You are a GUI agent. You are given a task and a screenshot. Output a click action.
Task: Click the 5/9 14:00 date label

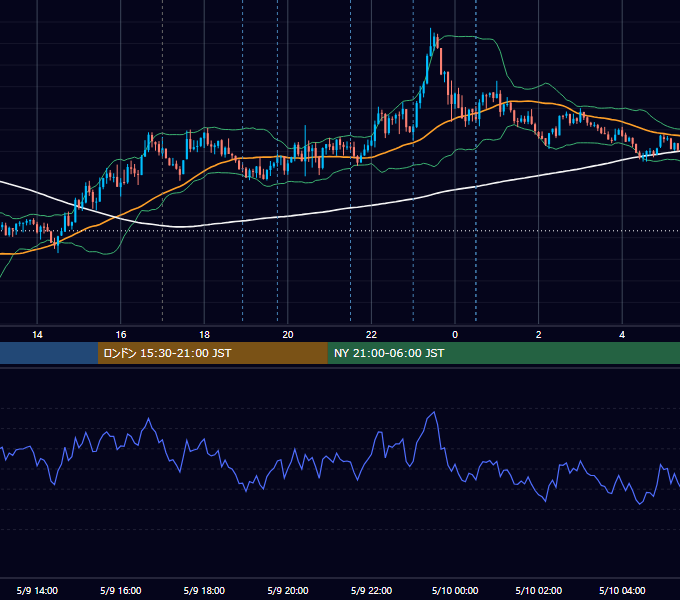[37, 590]
